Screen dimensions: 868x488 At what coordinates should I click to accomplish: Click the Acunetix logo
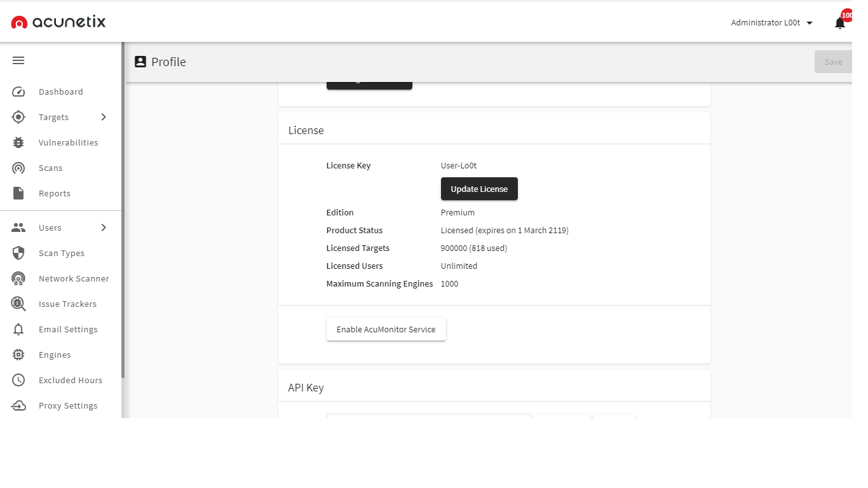click(58, 22)
